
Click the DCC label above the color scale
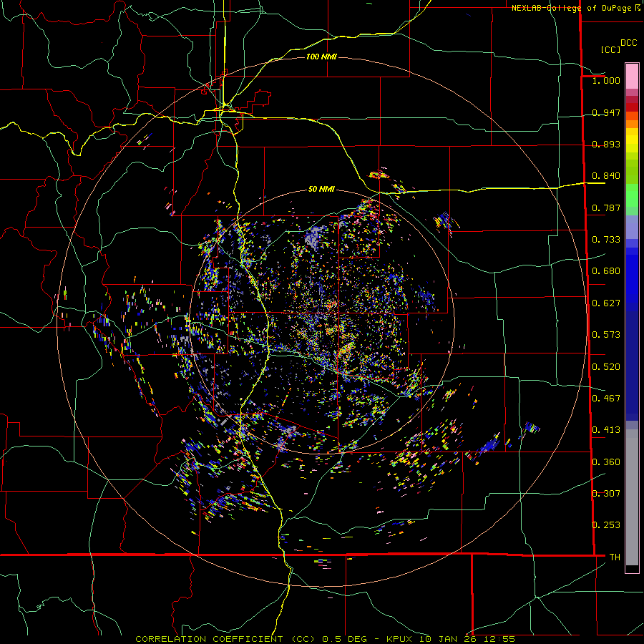point(628,43)
